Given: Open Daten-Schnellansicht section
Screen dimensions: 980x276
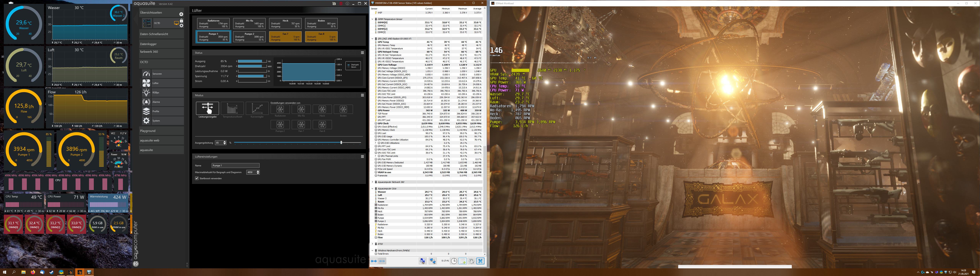Looking at the screenshot, I should click(162, 34).
